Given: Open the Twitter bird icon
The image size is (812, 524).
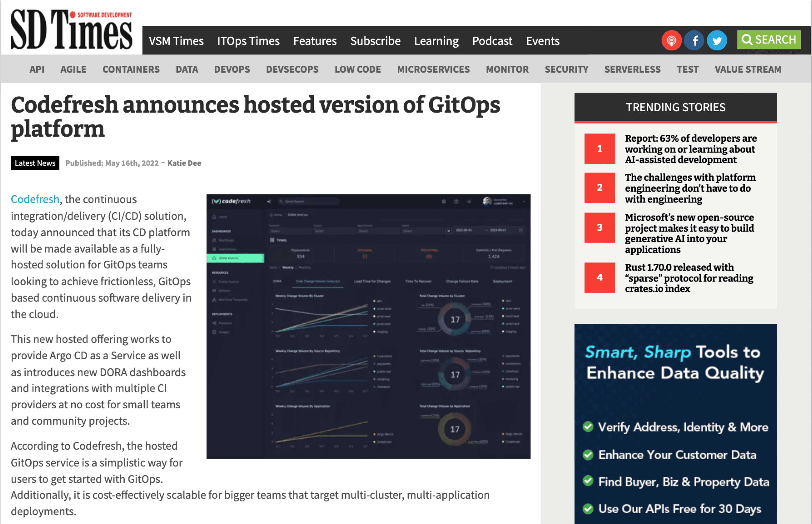Looking at the screenshot, I should [717, 40].
